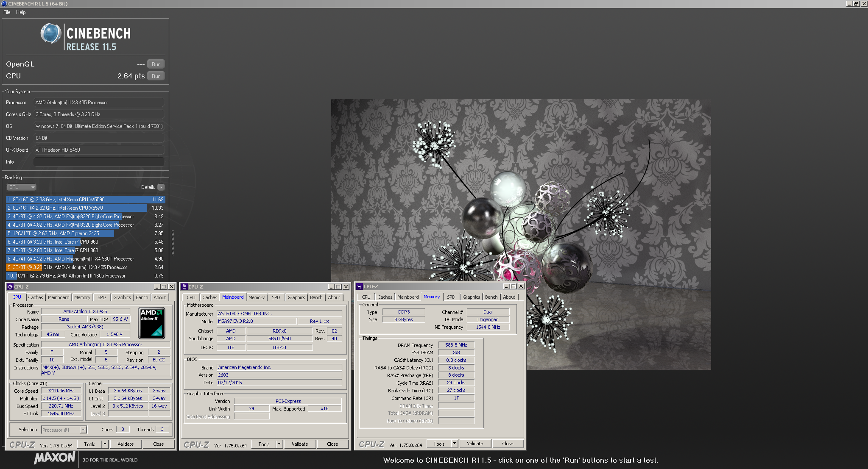The height and width of the screenshot is (469, 868).
Task: Click the BIOS version 2603 field
Action: [x=279, y=375]
